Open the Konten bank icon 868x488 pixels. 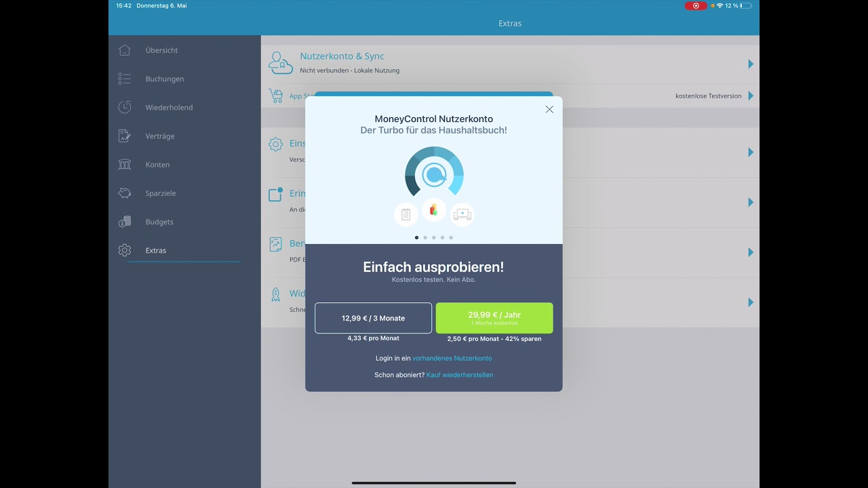pos(124,165)
